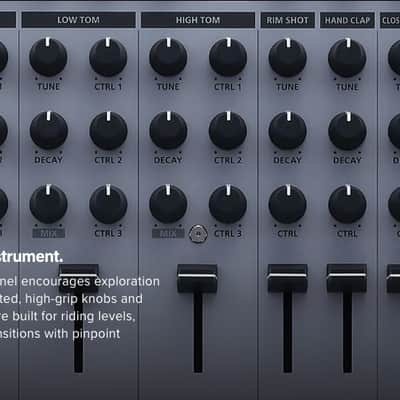Click the Low Tom TUNE knob
The width and height of the screenshot is (400, 400).
(48, 57)
